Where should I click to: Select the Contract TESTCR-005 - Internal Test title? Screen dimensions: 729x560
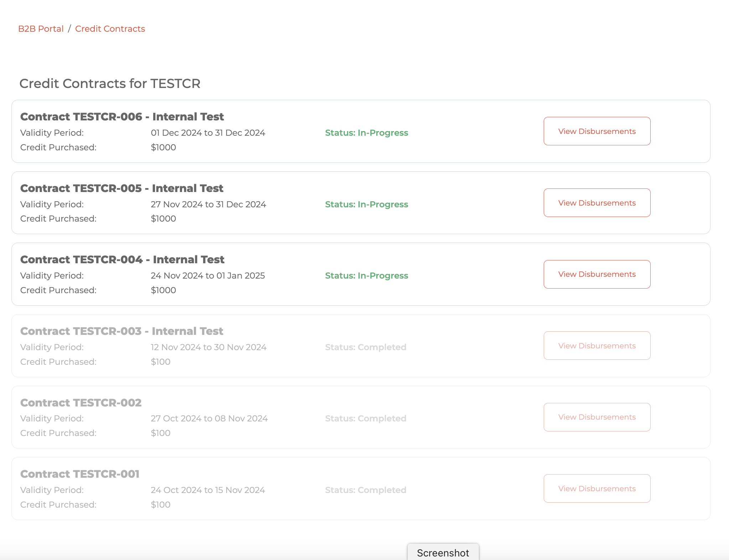coord(121,188)
